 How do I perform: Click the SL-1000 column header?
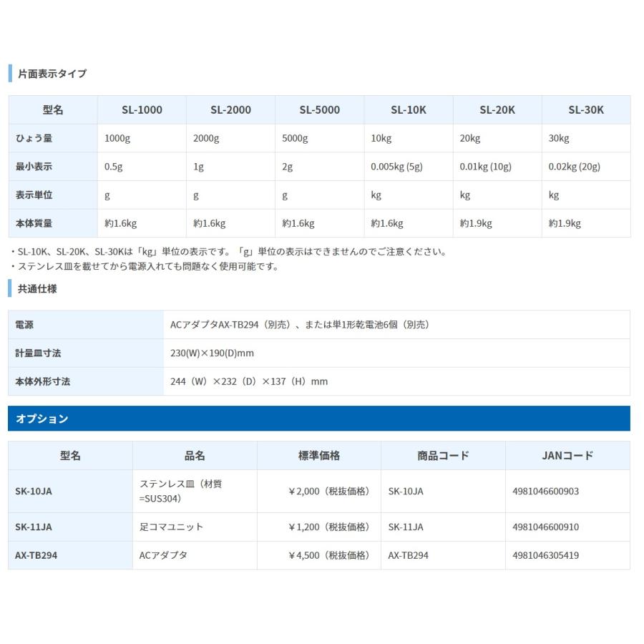point(142,110)
